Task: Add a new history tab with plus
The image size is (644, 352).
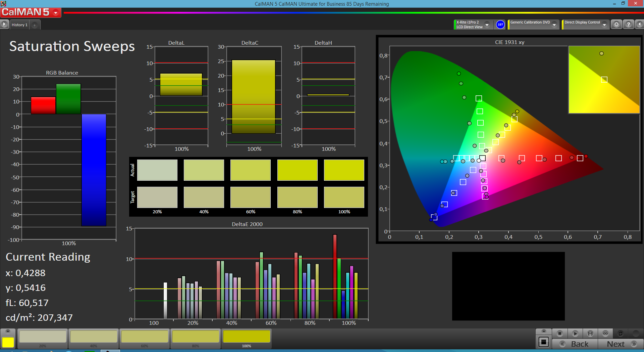Action: click(35, 25)
